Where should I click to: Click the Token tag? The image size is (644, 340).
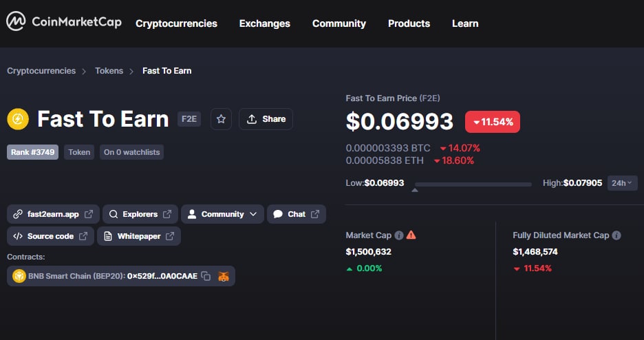tap(79, 152)
